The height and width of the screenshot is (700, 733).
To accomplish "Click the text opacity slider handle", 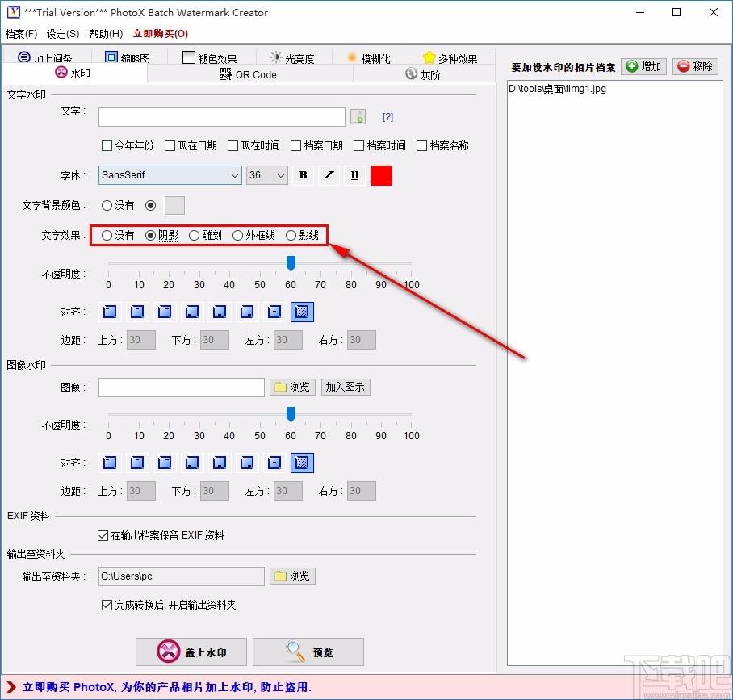I will pos(291,263).
